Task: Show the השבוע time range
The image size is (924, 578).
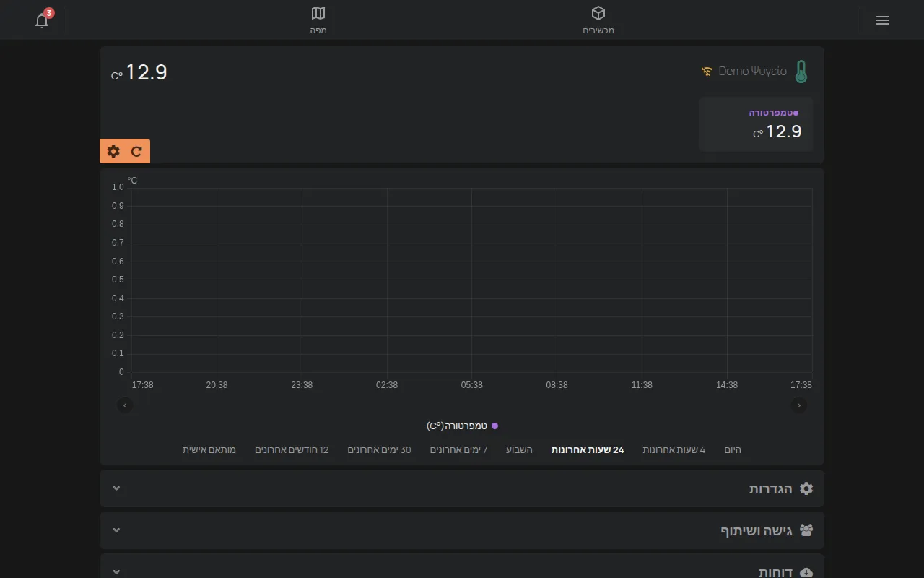Action: coord(519,449)
